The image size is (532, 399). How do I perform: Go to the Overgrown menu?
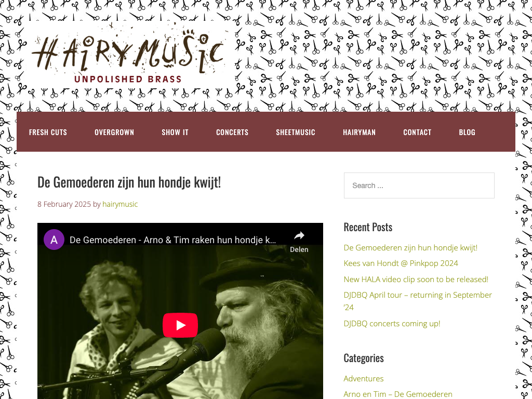click(114, 132)
